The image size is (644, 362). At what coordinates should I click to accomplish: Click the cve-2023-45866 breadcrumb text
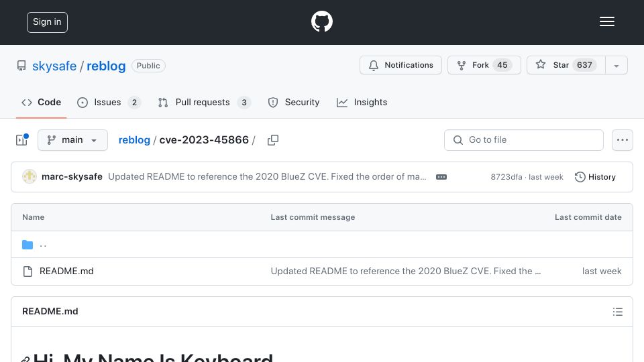204,140
